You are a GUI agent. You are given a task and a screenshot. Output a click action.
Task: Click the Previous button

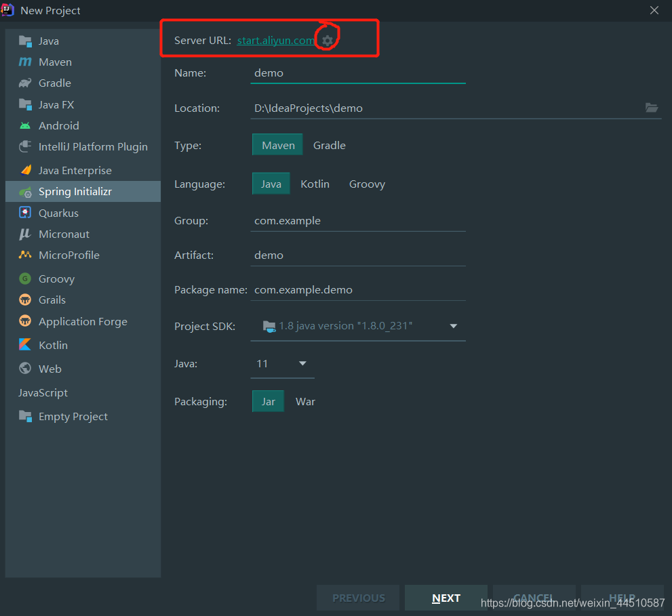point(358,598)
